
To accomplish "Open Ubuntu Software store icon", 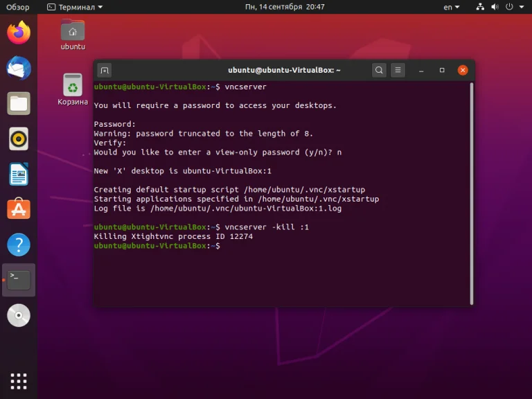I will tap(19, 209).
